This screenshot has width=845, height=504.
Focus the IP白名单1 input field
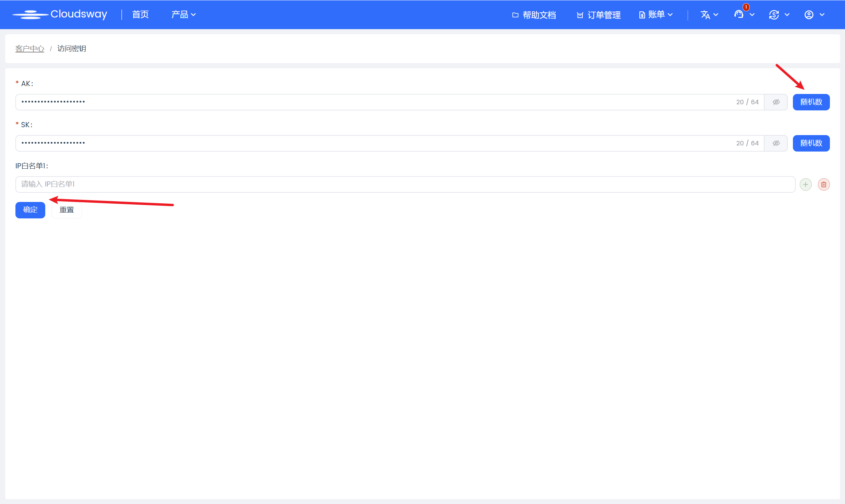coord(405,184)
